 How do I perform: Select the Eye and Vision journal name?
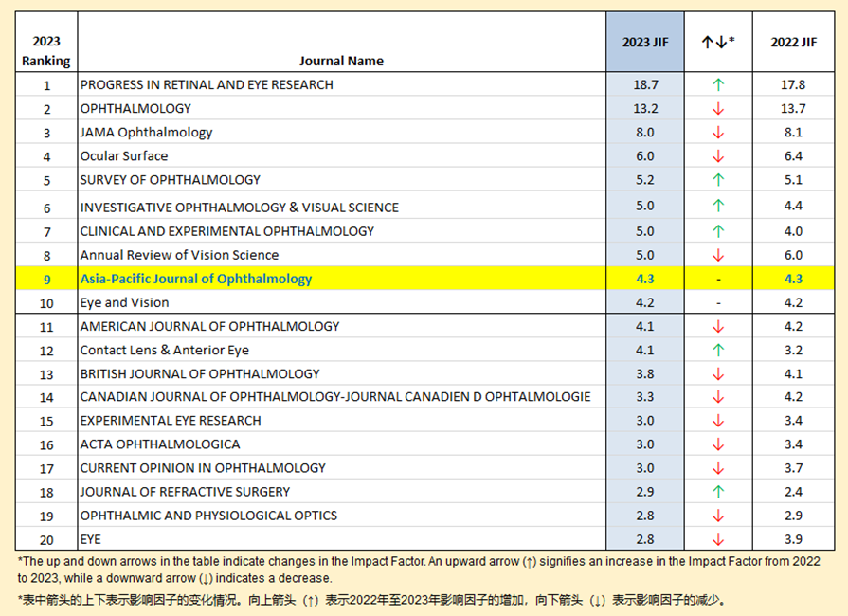click(x=124, y=303)
